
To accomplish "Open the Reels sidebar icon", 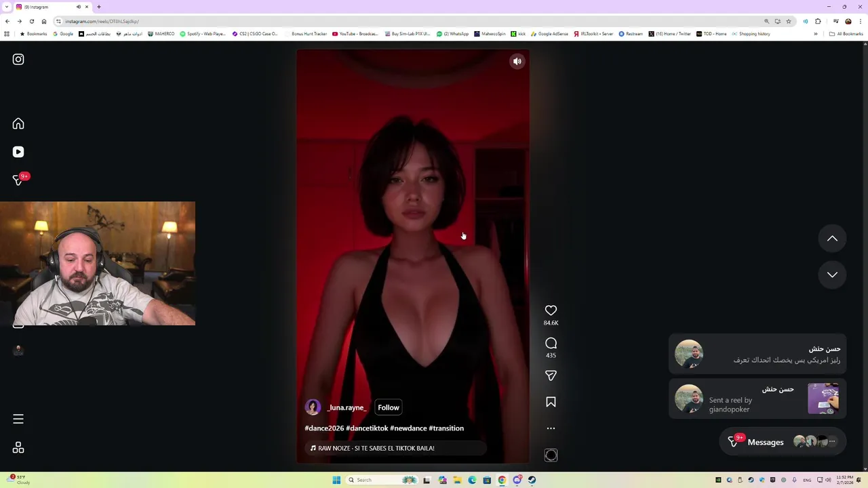I will 18,152.
